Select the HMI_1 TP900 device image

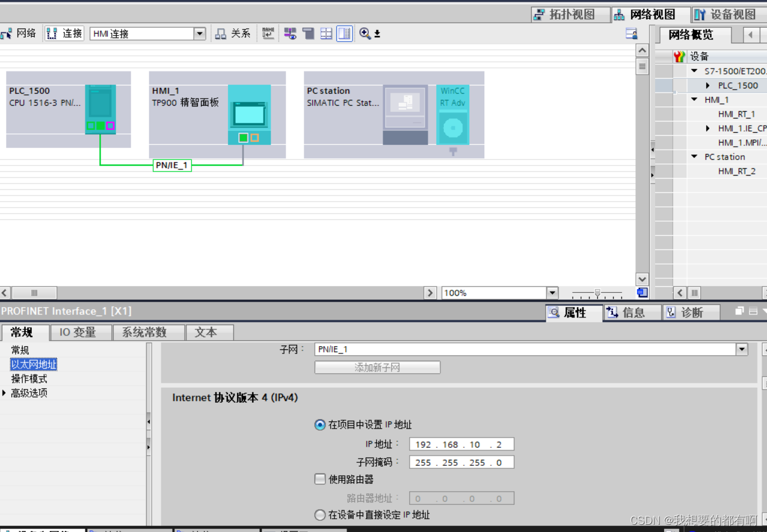click(x=250, y=115)
